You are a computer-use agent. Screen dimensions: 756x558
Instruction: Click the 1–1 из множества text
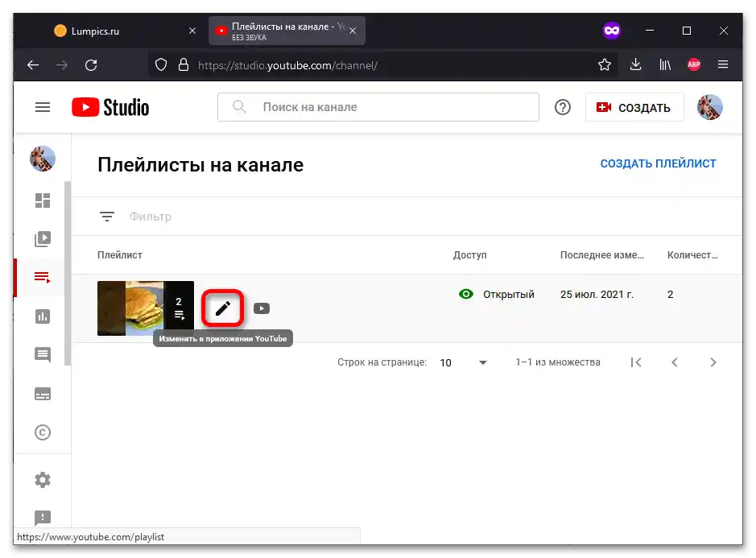point(558,362)
